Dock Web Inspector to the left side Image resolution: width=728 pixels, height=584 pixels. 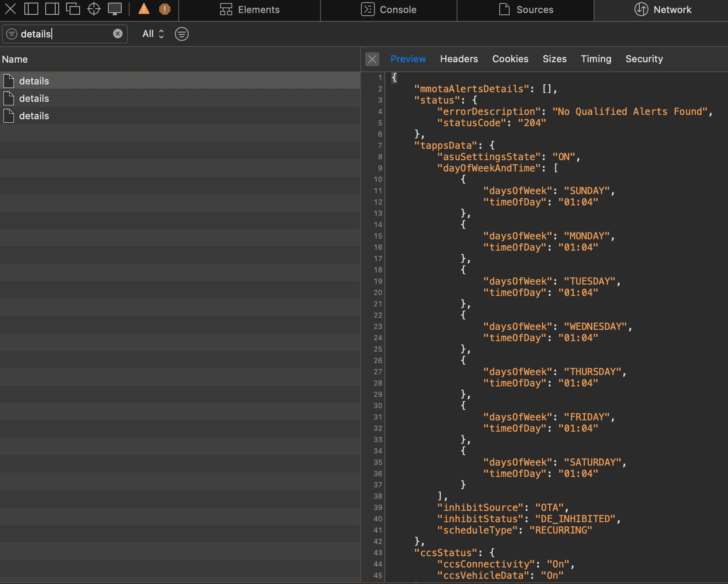[x=31, y=9]
